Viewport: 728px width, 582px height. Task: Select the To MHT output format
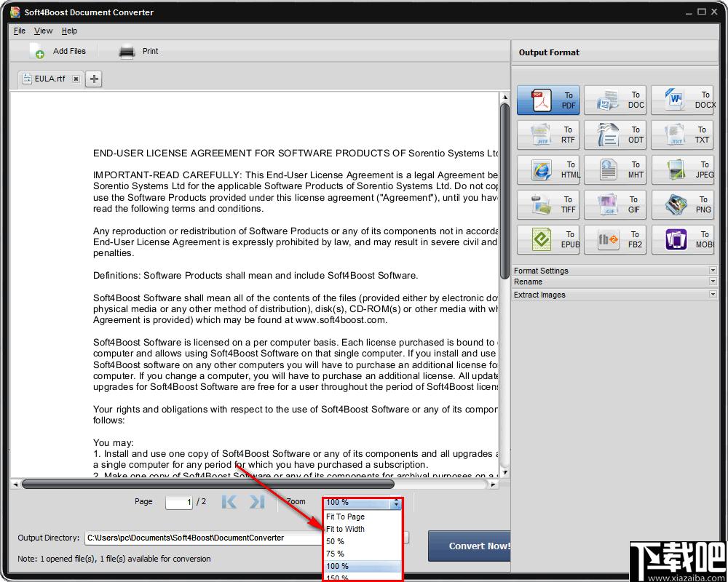[x=614, y=170]
